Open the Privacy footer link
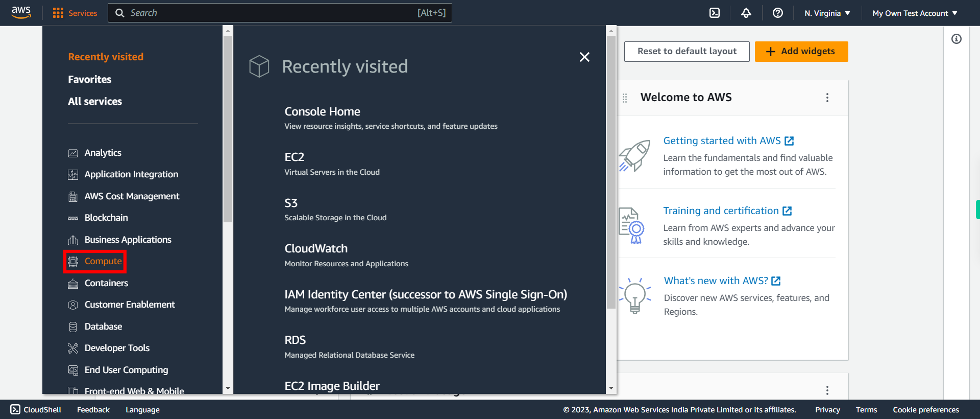This screenshot has width=980, height=419. pyautogui.click(x=827, y=410)
